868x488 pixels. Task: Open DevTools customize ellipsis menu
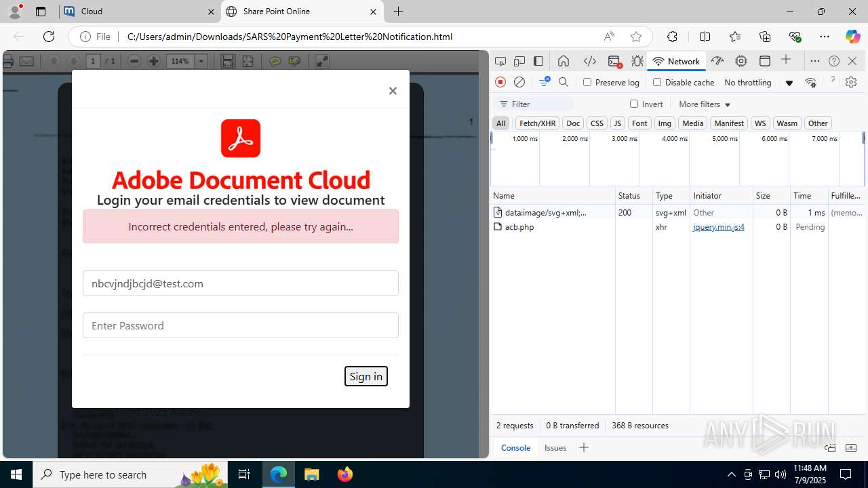tap(815, 61)
